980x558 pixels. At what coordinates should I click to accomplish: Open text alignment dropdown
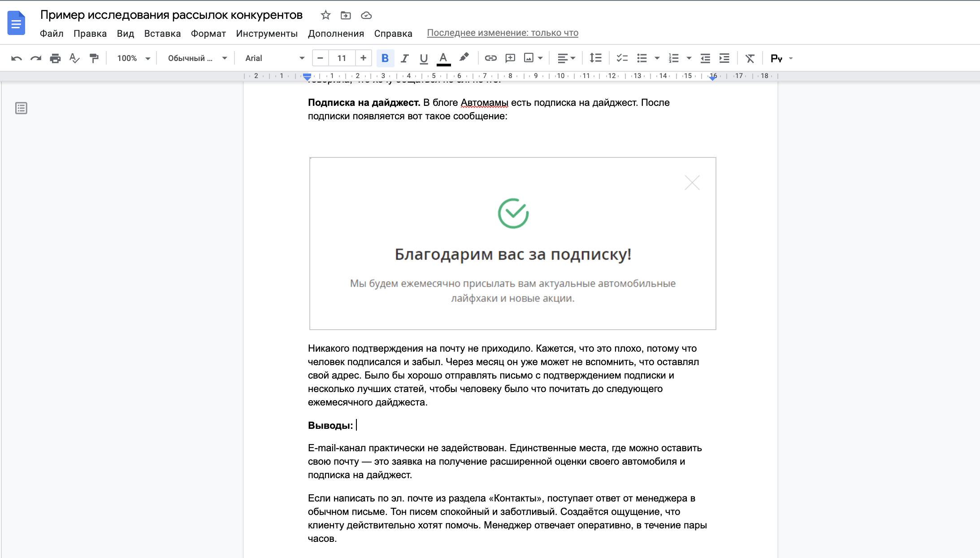566,58
